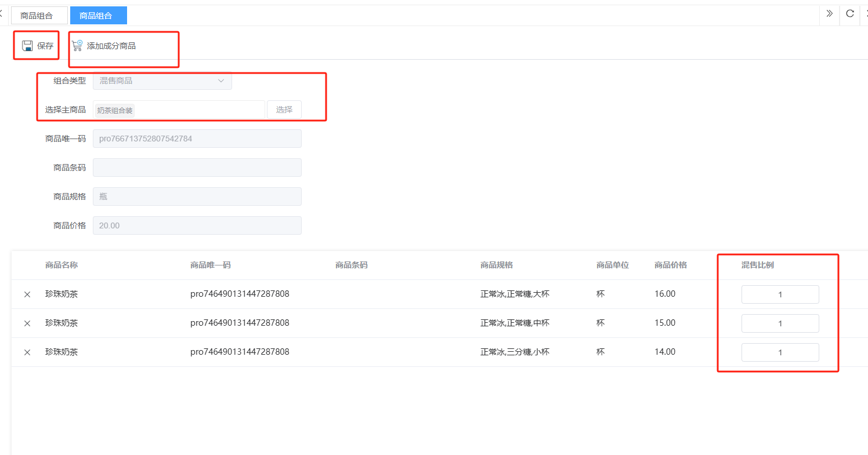Click the save floppy disk icon

point(27,46)
